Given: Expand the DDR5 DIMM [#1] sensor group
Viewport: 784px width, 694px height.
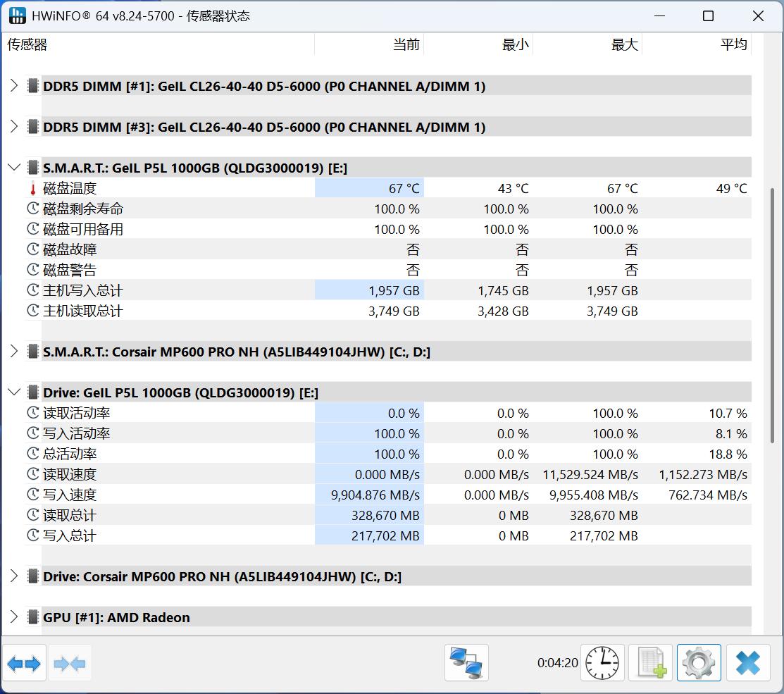Looking at the screenshot, I should click(x=14, y=86).
